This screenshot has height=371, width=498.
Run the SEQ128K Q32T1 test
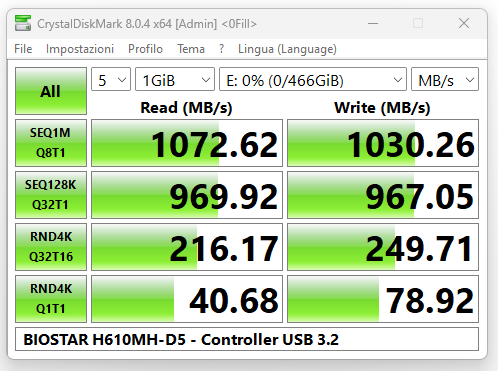51,195
